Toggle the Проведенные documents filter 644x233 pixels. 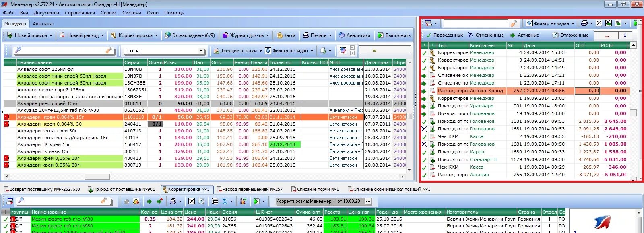click(444, 35)
